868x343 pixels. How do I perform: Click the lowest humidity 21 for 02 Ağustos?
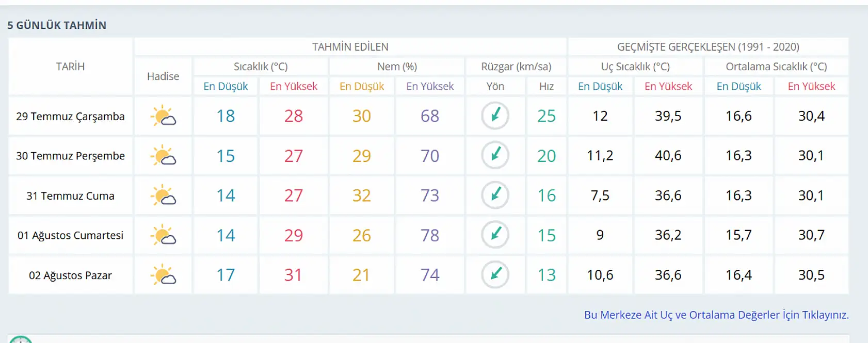[x=362, y=275]
